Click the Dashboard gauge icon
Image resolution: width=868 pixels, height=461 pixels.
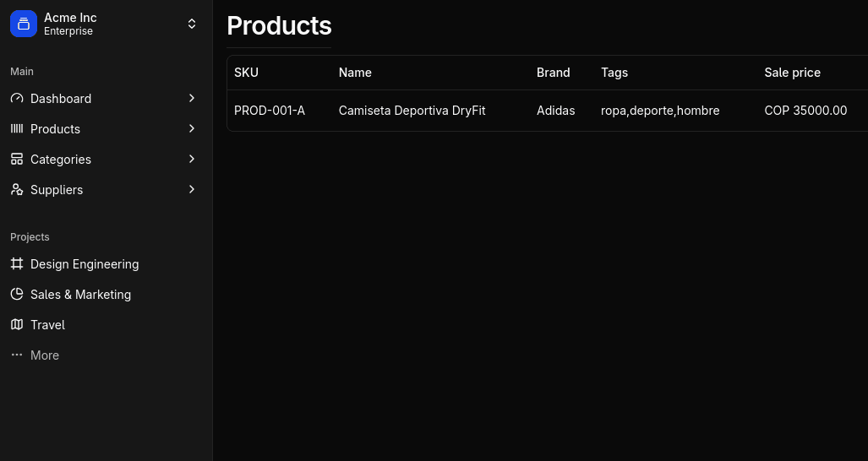pos(17,99)
